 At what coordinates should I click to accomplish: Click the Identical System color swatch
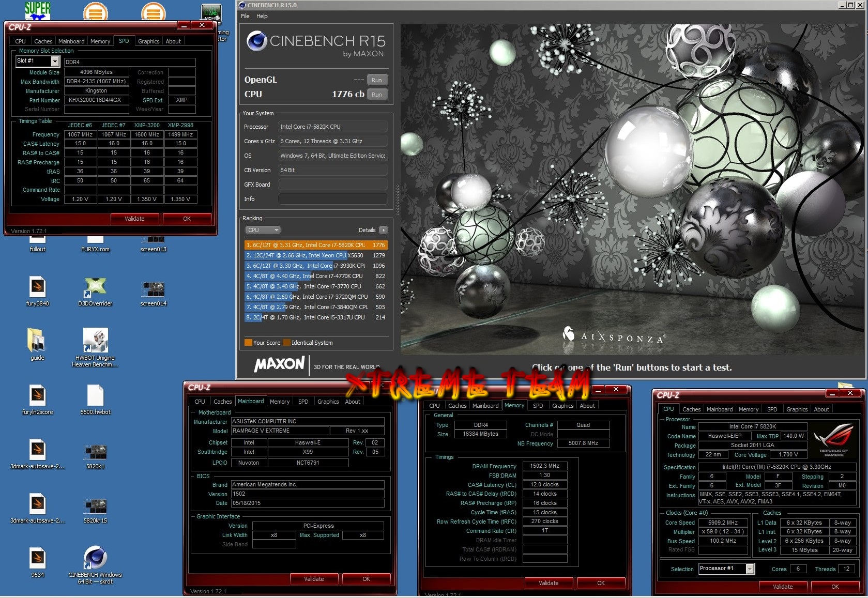tap(286, 342)
